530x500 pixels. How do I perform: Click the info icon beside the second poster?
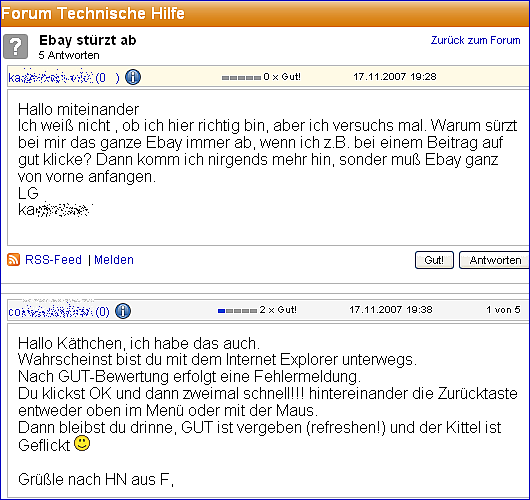(x=123, y=311)
